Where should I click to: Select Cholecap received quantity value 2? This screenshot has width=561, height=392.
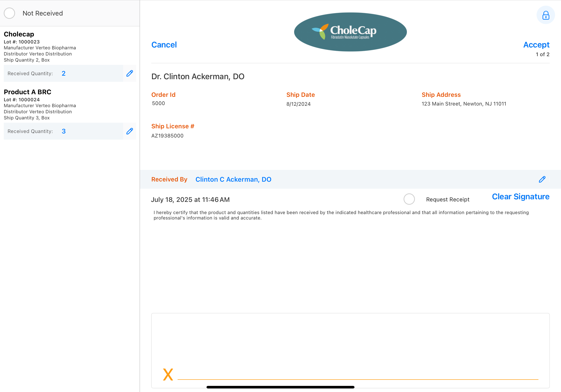click(x=63, y=73)
